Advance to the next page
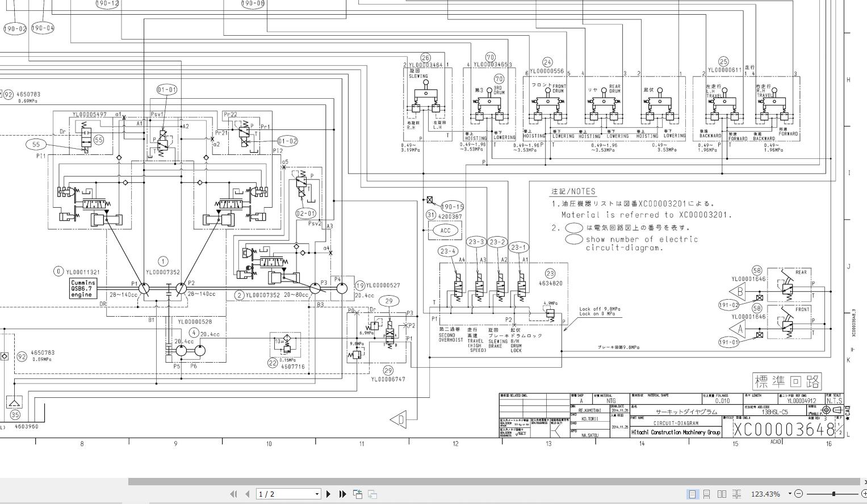Viewport: 867px width, 504px height. tap(328, 494)
